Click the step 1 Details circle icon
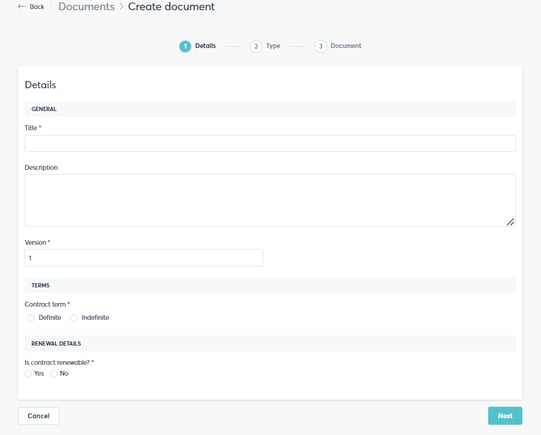 (x=185, y=46)
